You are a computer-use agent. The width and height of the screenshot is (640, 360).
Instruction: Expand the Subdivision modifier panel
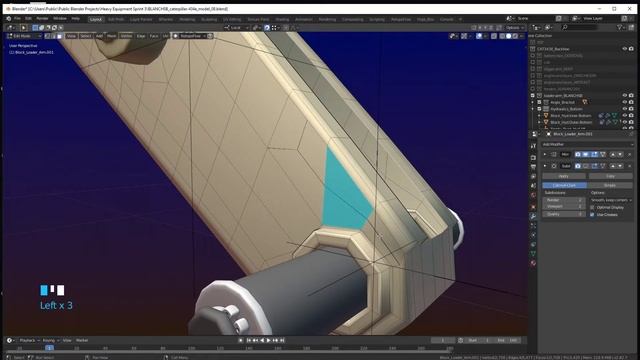coord(545,166)
